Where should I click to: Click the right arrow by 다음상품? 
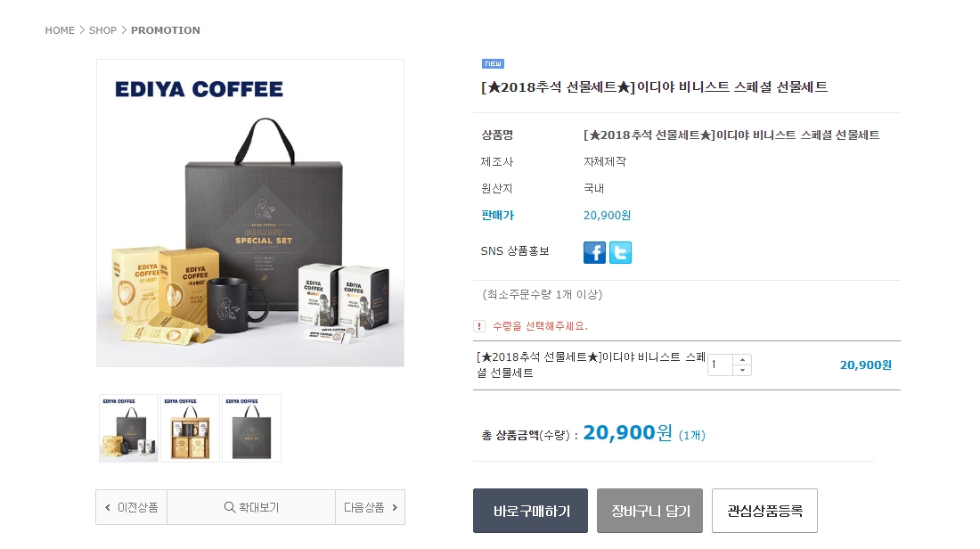point(395,508)
